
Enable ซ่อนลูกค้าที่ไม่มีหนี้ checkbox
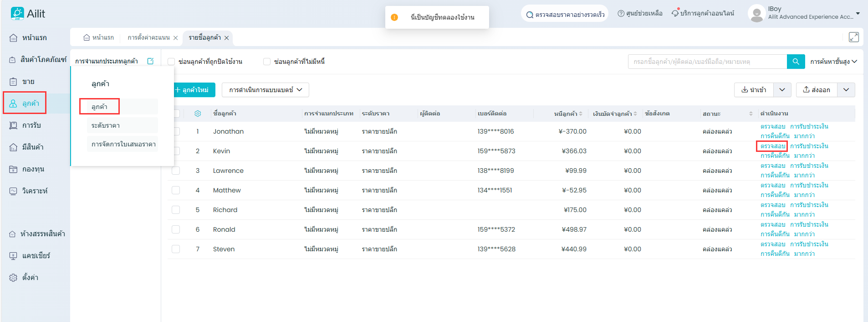(267, 62)
